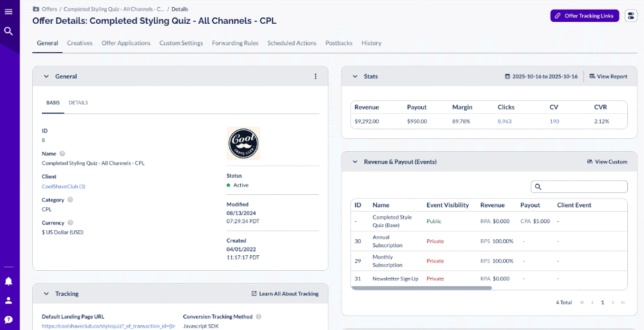Image resolution: width=644 pixels, height=330 pixels.
Task: Collapse the Stats panel
Action: (355, 77)
